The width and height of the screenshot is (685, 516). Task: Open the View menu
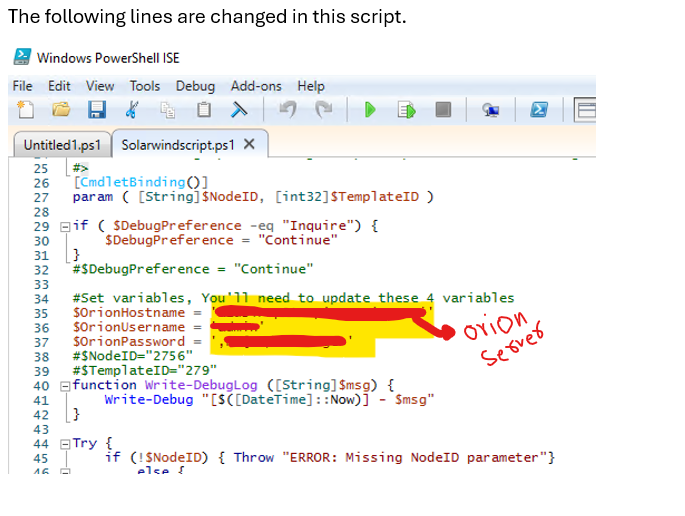pyautogui.click(x=100, y=86)
